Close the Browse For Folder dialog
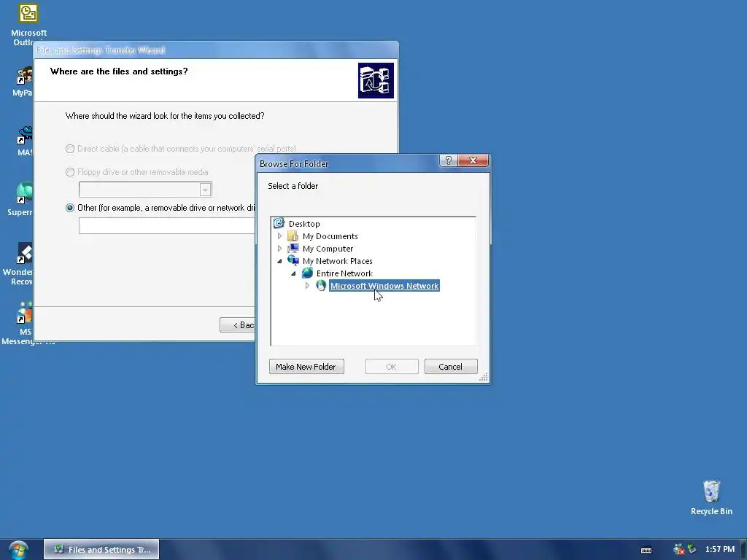 473,160
